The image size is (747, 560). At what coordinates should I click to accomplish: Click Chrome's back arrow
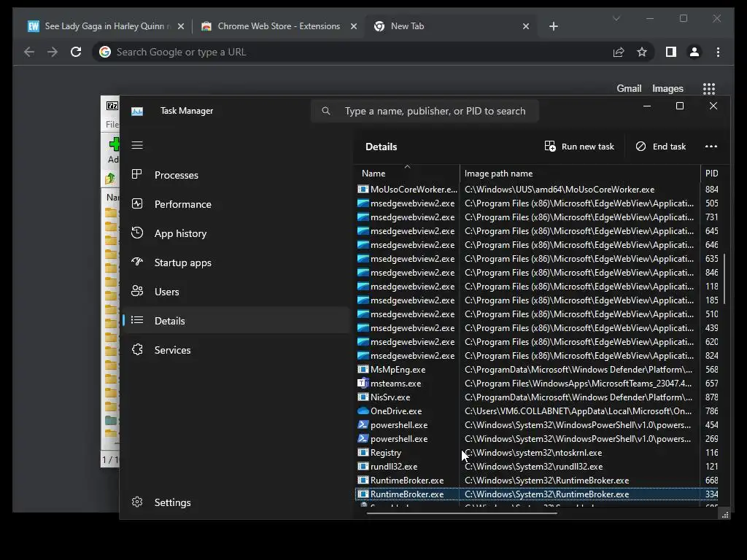point(29,52)
